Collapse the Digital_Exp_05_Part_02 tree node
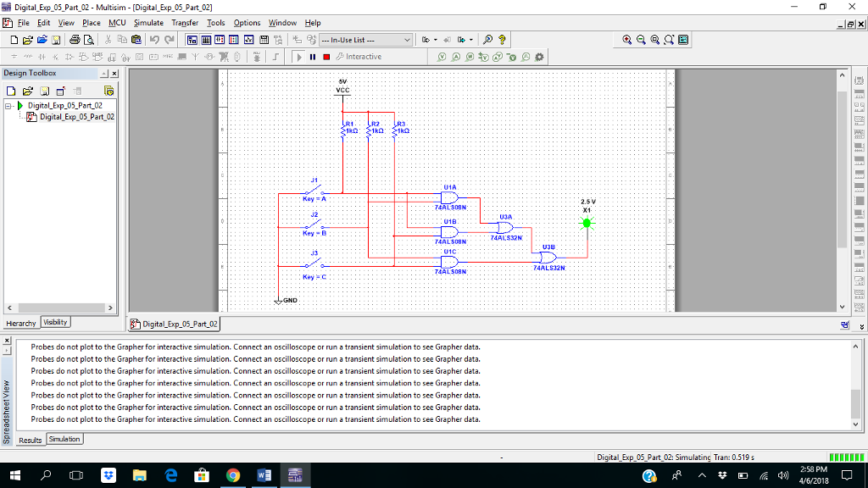Screen dimensions: 868x488 tap(8, 106)
